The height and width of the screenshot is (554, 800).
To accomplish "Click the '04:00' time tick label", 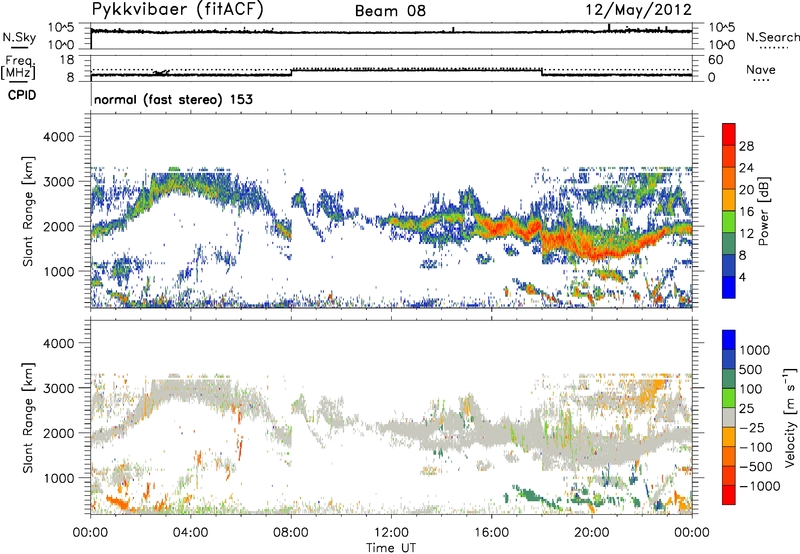I will tap(190, 533).
